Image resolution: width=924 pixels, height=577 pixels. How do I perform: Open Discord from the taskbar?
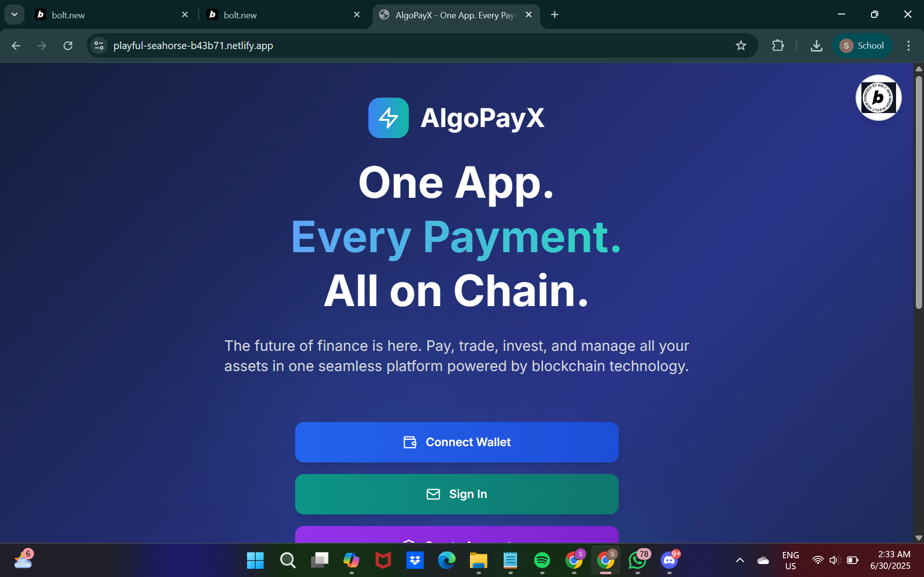pyautogui.click(x=669, y=560)
